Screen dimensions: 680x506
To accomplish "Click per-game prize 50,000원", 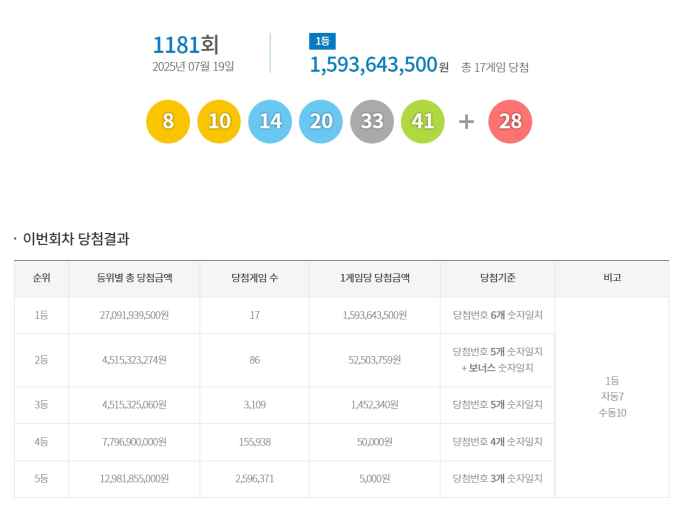I will (x=375, y=442).
